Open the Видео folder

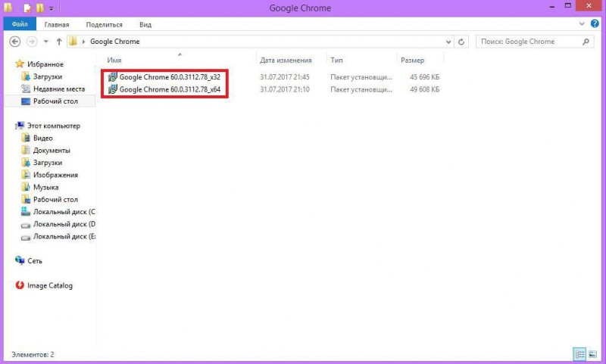42,138
